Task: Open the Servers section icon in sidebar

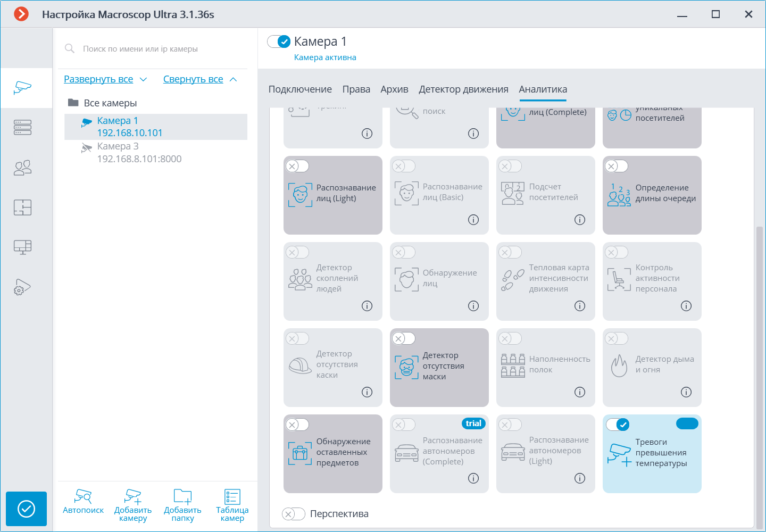Action: tap(23, 128)
